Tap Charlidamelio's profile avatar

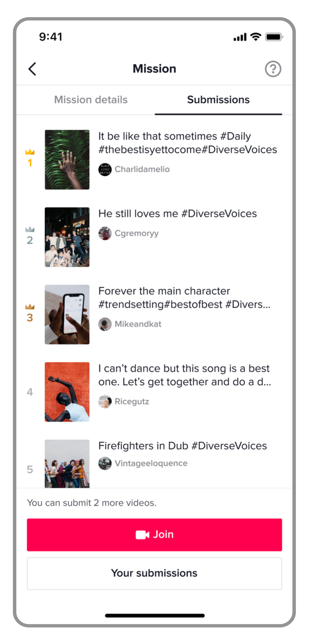pos(105,169)
